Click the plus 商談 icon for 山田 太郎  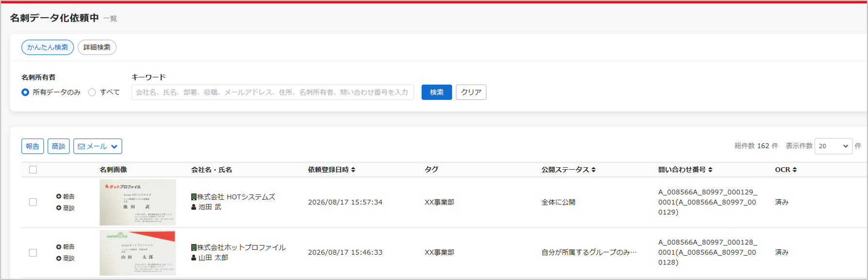coord(59,259)
